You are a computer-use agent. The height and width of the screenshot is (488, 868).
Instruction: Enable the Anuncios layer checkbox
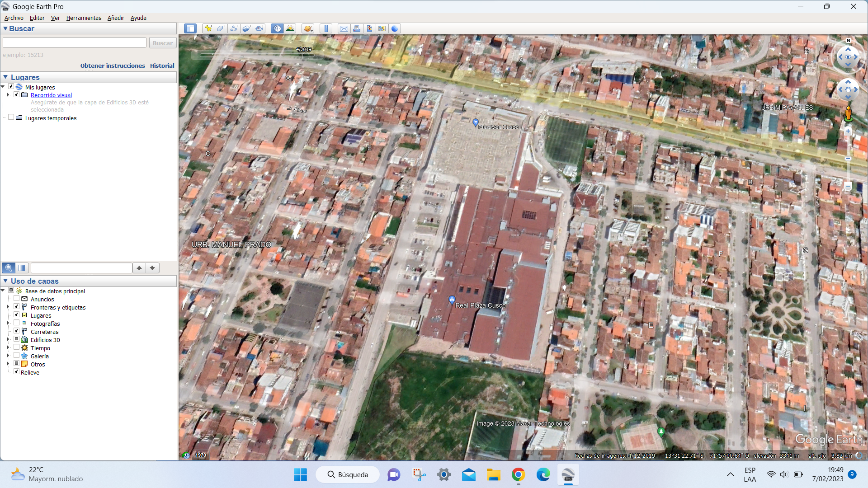click(17, 299)
